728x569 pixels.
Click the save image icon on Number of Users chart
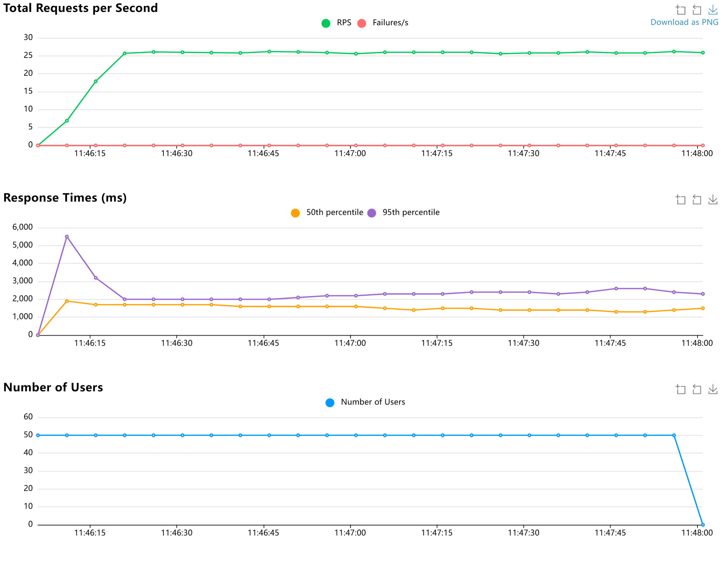pos(712,389)
